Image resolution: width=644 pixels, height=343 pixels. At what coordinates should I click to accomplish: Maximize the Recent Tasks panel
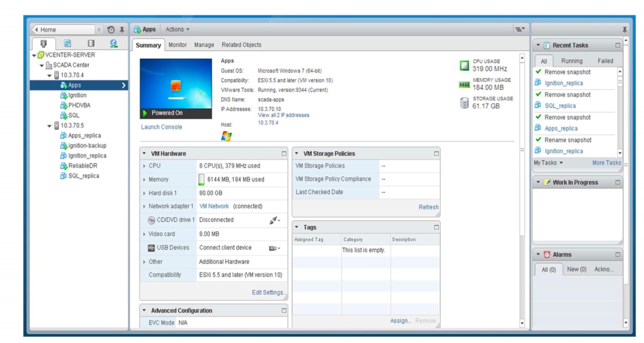[x=617, y=45]
